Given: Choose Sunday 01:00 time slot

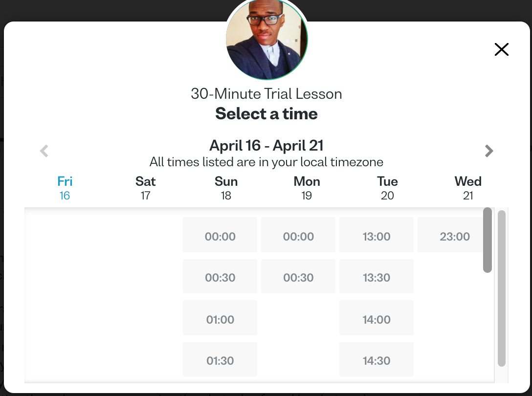Looking at the screenshot, I should pyautogui.click(x=220, y=318).
